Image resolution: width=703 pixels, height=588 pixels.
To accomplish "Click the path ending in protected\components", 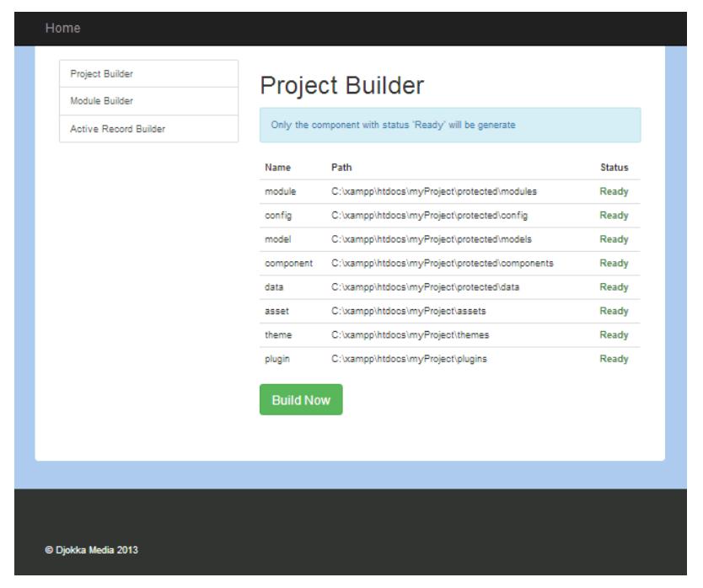I will coord(443,264).
